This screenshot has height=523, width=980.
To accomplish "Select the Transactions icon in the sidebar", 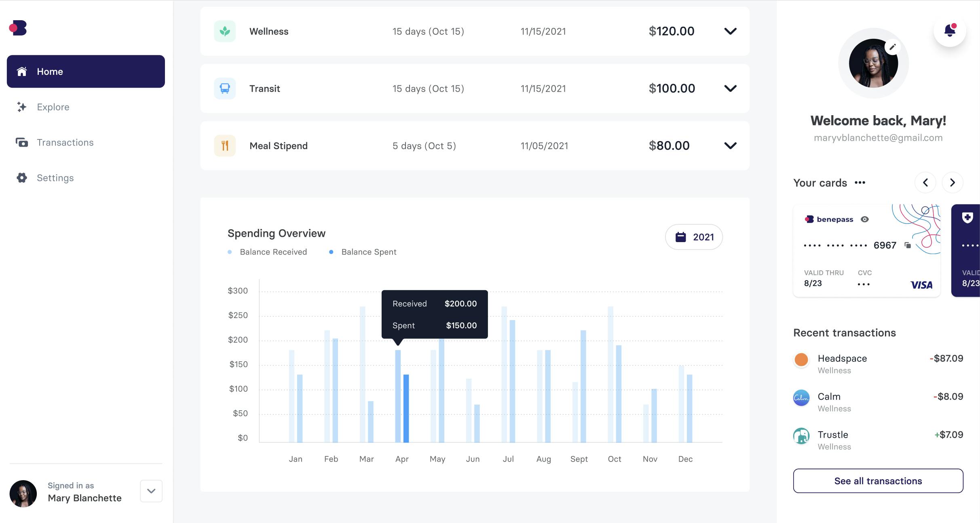I will pos(21,142).
